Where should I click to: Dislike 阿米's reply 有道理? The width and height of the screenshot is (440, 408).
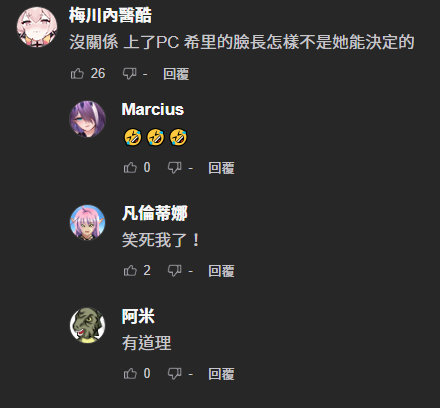(x=175, y=374)
